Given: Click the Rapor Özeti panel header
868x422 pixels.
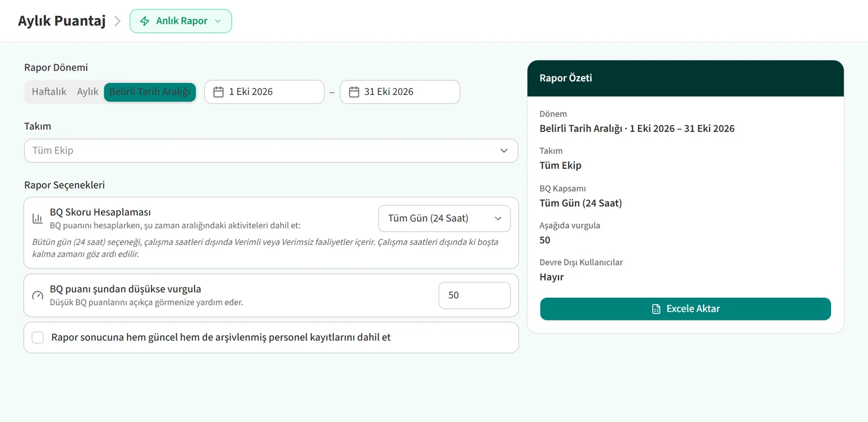Looking at the screenshot, I should (x=686, y=79).
